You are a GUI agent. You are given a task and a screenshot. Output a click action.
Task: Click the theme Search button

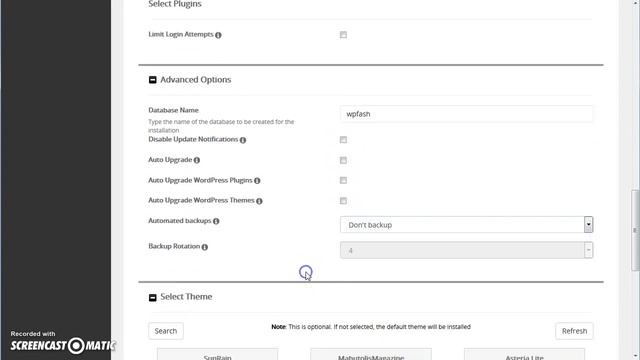tap(166, 331)
